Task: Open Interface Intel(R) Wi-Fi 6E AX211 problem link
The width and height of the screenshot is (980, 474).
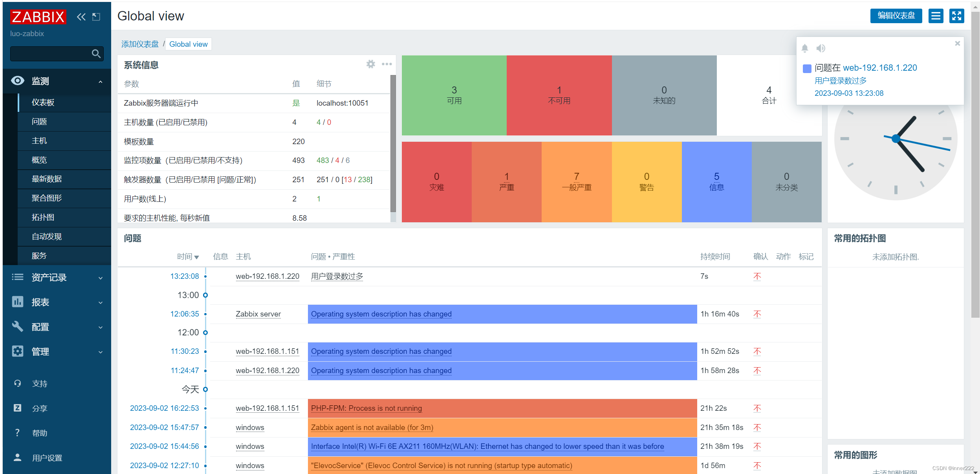Action: pos(487,446)
